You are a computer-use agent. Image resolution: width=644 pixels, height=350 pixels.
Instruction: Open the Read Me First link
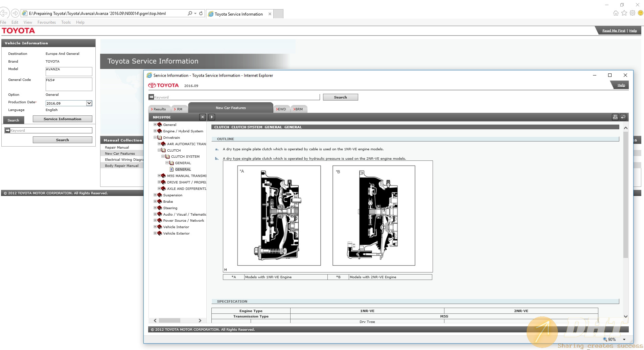point(614,30)
